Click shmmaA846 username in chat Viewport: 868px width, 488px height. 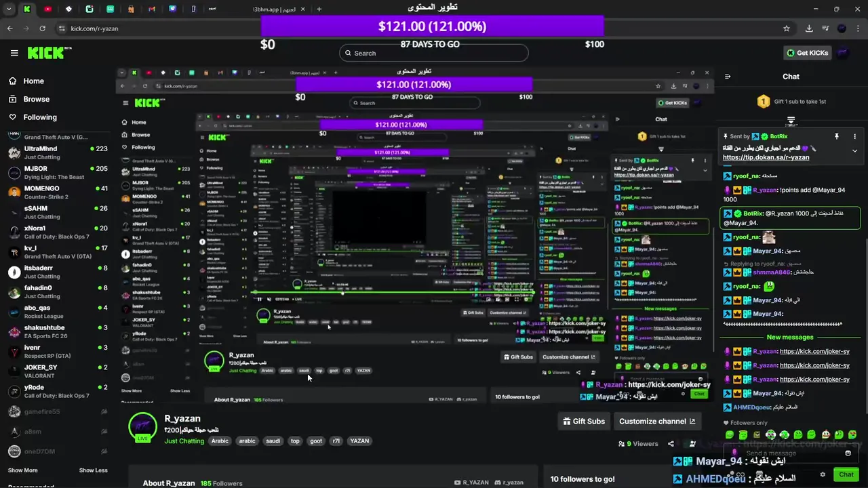[x=772, y=272]
